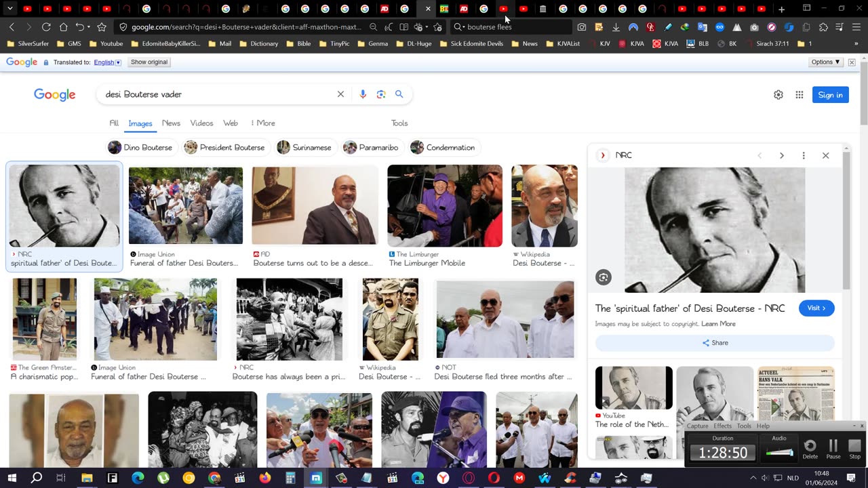Open the Tools menu in recorder
The width and height of the screenshot is (868, 488).
click(744, 426)
